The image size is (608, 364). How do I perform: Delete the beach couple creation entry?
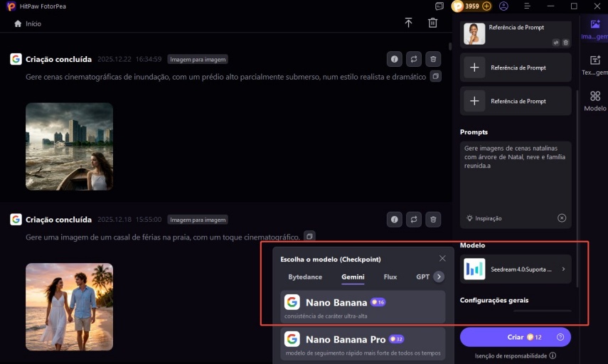433,220
